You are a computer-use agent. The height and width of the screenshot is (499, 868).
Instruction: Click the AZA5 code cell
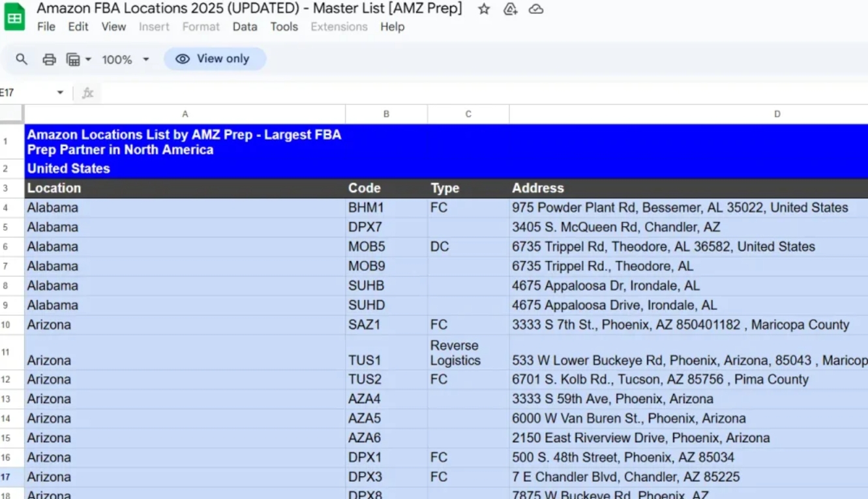386,419
